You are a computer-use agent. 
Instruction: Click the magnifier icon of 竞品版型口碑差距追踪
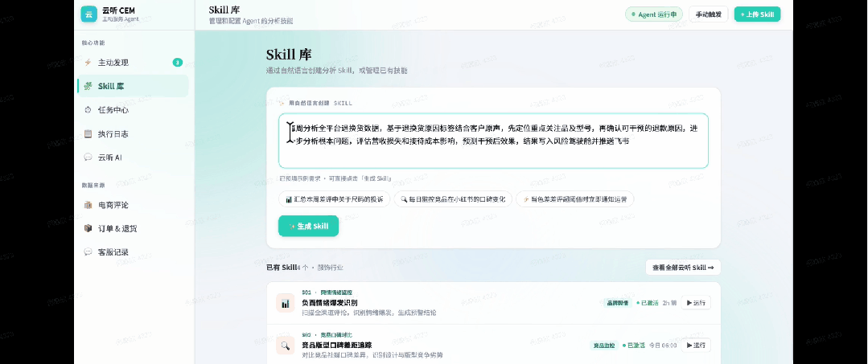[285, 346]
